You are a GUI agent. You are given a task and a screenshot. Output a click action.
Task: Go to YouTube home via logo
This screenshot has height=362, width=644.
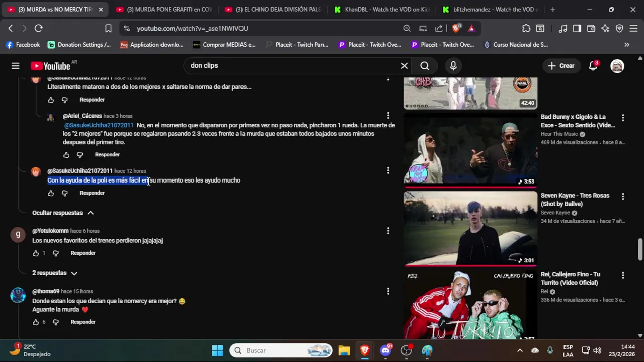(x=50, y=66)
